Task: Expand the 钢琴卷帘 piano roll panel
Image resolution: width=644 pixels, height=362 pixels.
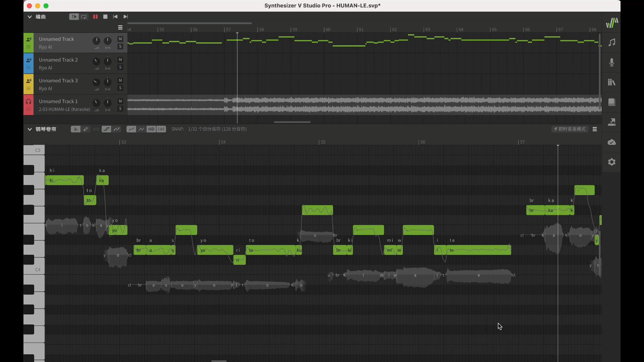Action: click(30, 129)
